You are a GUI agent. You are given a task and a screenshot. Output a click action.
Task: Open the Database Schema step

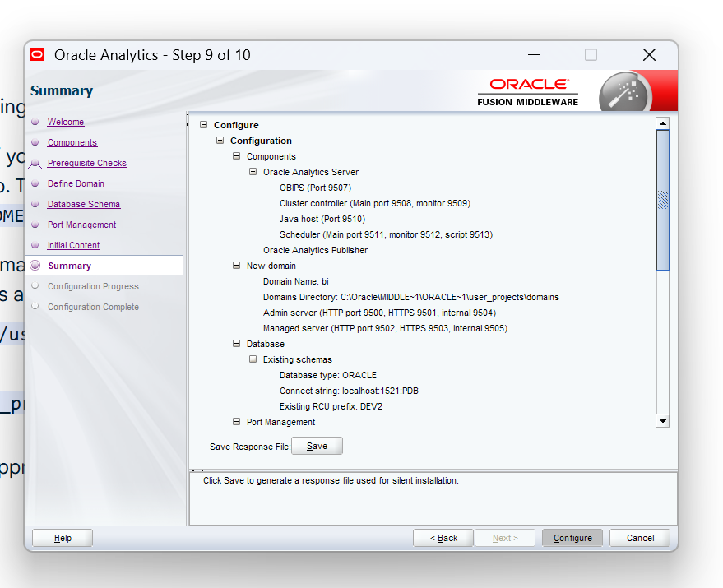[83, 204]
